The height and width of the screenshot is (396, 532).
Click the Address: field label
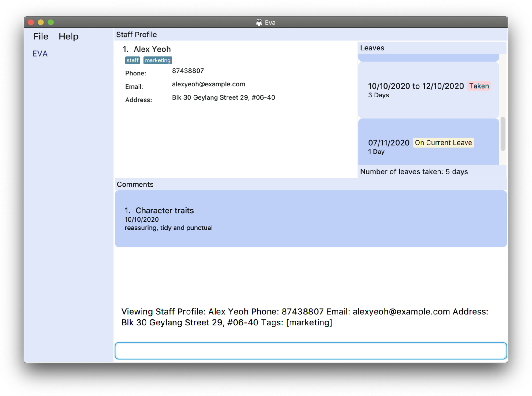[x=138, y=100]
